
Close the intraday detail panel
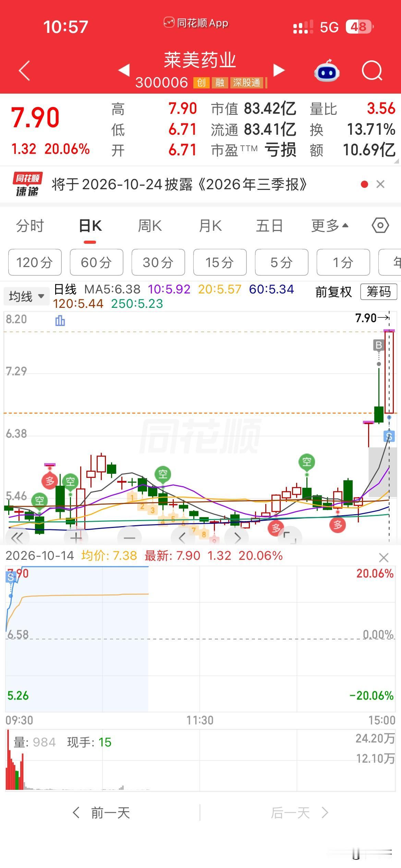coord(384,558)
